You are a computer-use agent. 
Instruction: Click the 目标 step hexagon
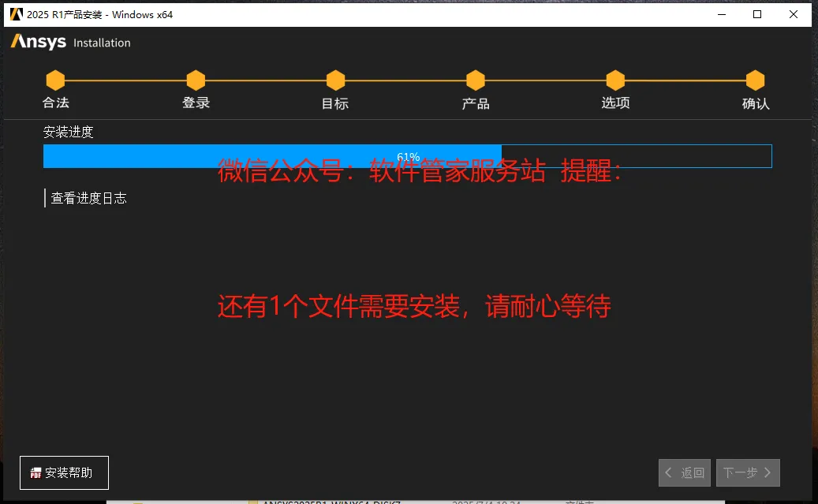click(335, 80)
